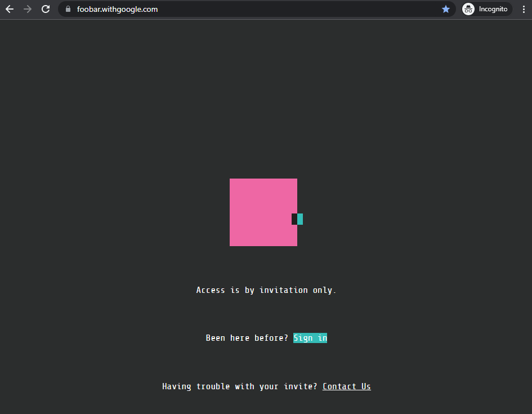View site info via the padlock icon
Viewport: 532px width, 414px height.
pyautogui.click(x=68, y=9)
